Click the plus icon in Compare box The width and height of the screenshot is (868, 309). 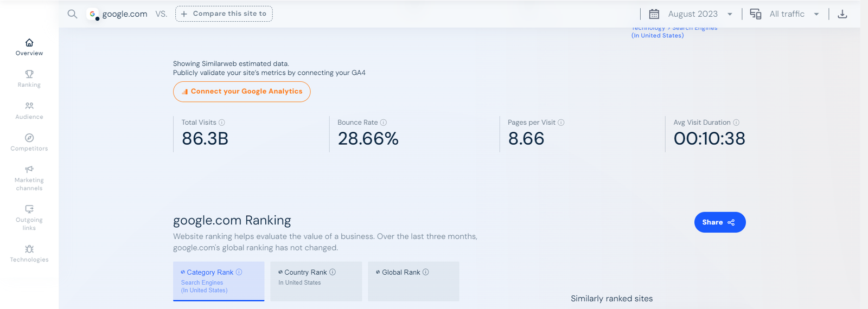(184, 14)
